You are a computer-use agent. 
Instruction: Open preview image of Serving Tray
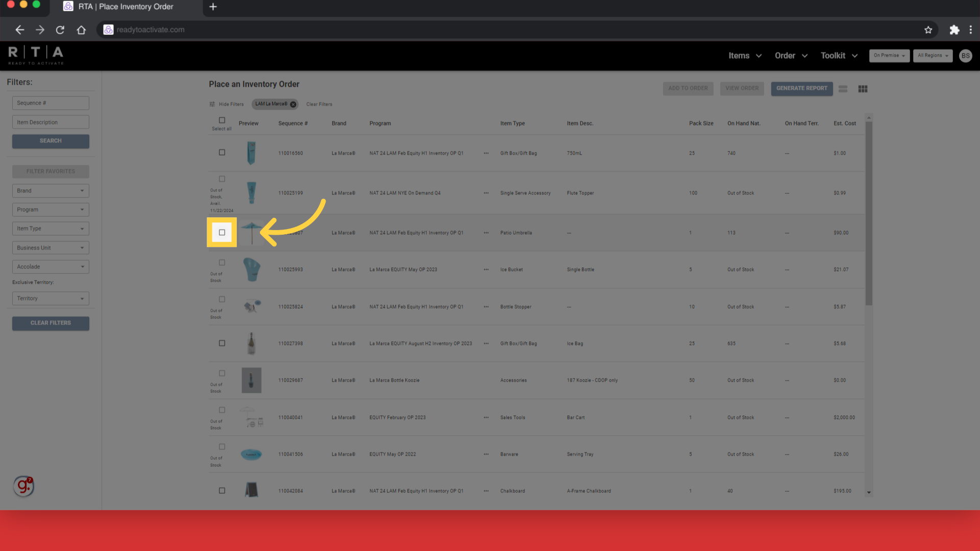pyautogui.click(x=251, y=454)
